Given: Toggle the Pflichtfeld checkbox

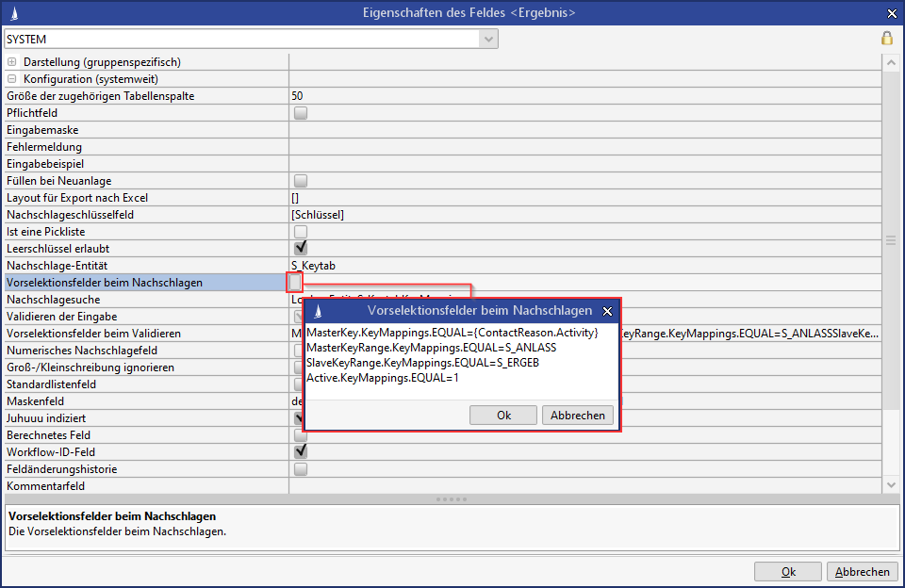Looking at the screenshot, I should [x=301, y=113].
